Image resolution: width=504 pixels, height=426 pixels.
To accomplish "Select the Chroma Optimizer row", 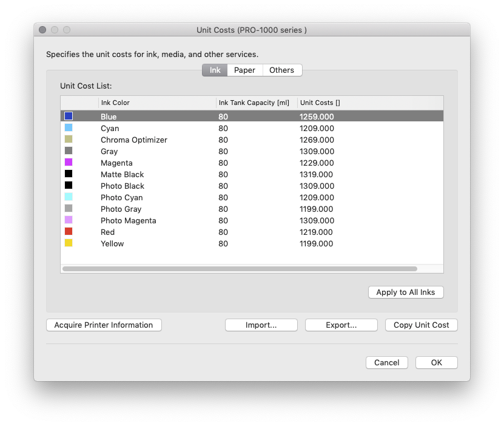I will [x=133, y=140].
